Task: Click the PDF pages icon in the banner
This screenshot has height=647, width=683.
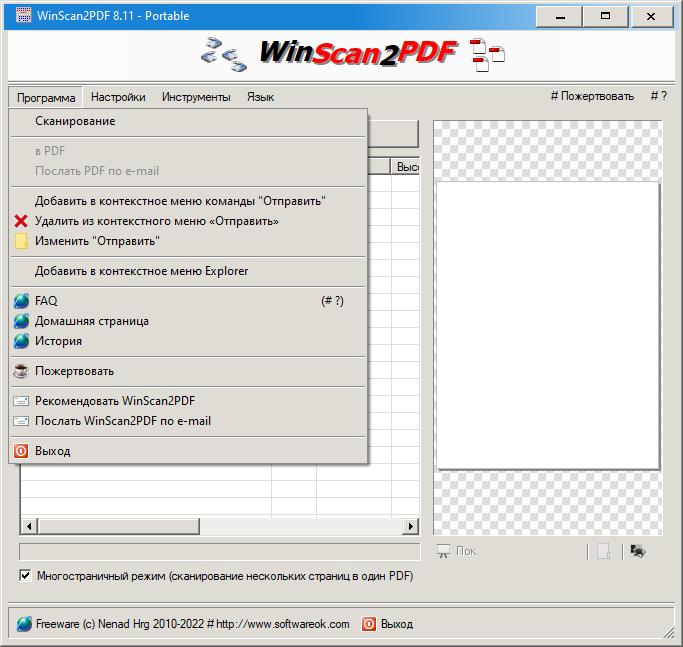Action: pyautogui.click(x=487, y=55)
